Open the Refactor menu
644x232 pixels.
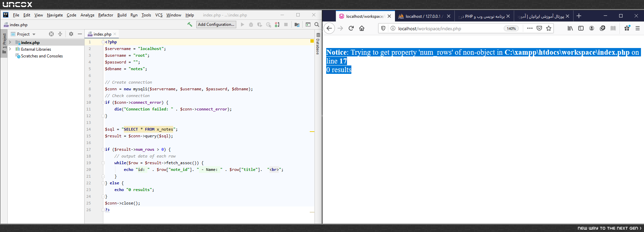[x=106, y=15]
